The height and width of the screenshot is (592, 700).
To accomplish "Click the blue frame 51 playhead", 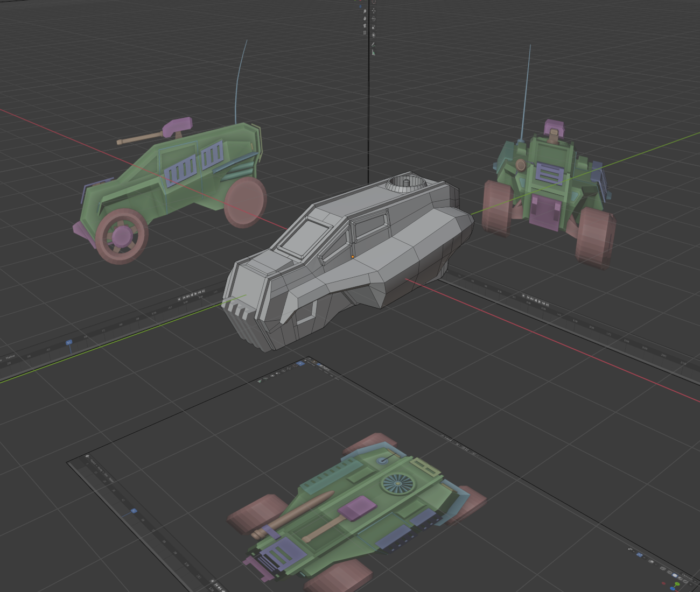I will pos(69,342).
